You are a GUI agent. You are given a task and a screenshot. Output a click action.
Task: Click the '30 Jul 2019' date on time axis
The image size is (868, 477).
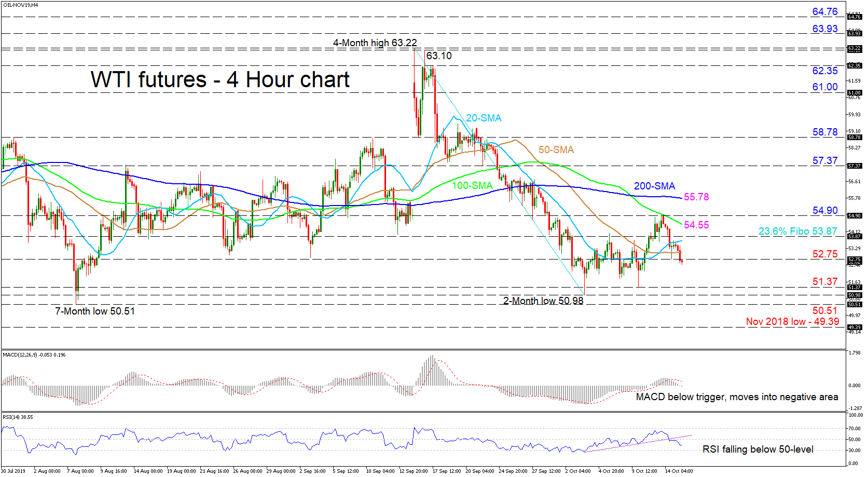pyautogui.click(x=13, y=471)
